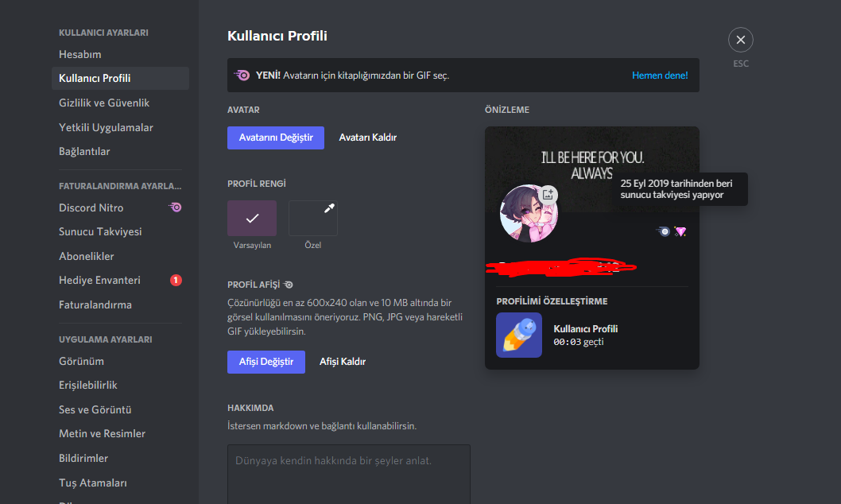This screenshot has height=504, width=841.
Task: Click the PROFİLİMİ ÖZELLEŞTİRME heading
Action: (x=552, y=301)
